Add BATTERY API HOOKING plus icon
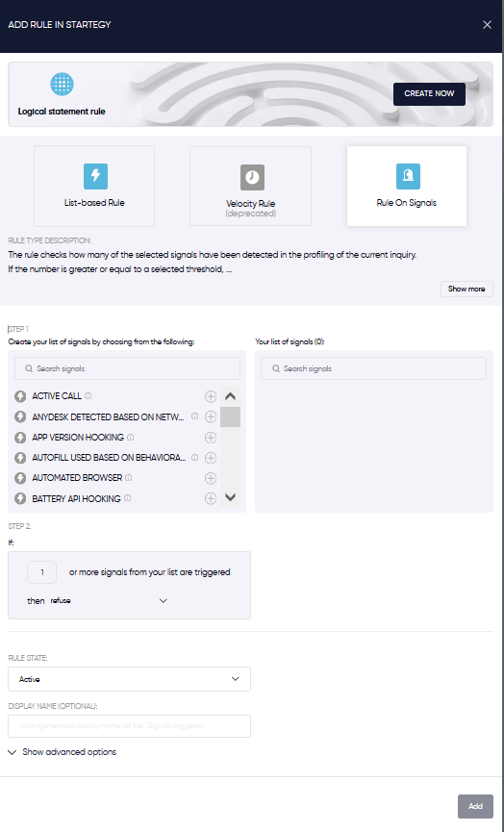 coord(211,499)
